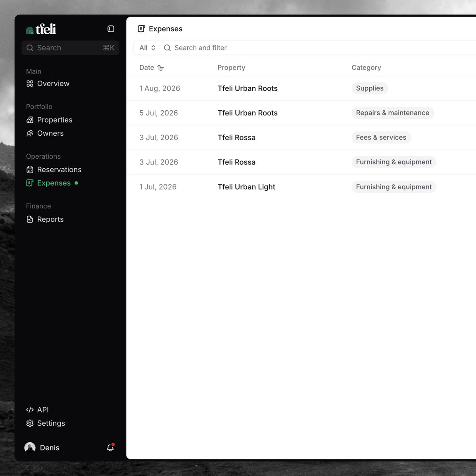Click the Expenses header receipt icon
The height and width of the screenshot is (476, 476).
point(141,29)
